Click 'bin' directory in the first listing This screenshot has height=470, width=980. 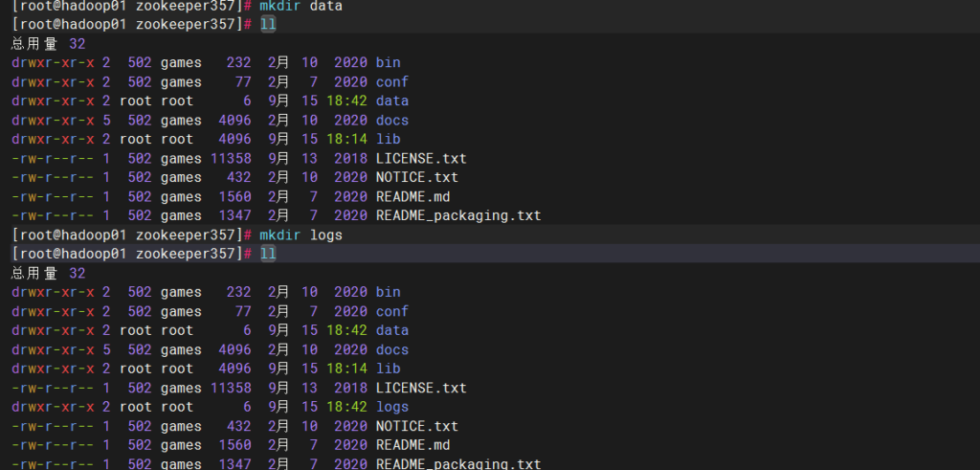[x=388, y=62]
